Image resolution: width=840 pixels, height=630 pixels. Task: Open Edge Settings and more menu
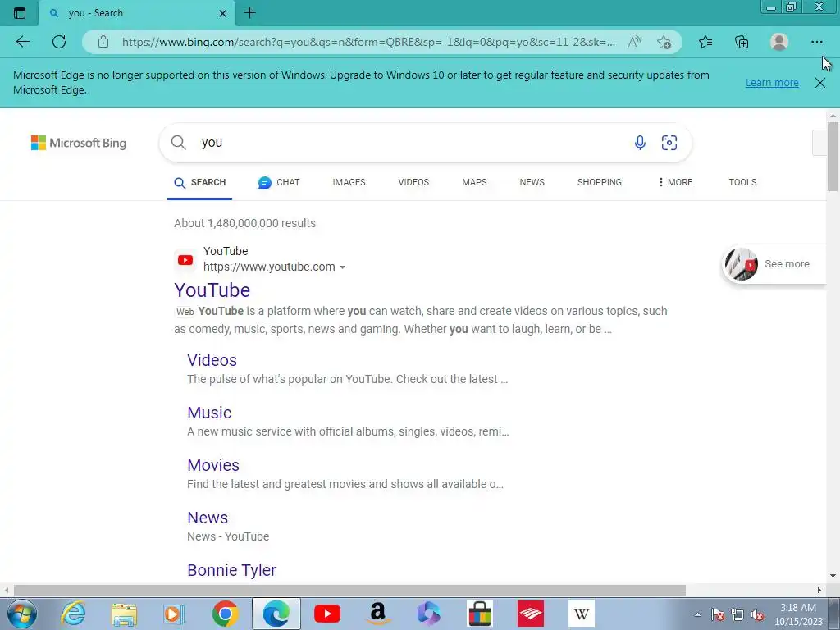[816, 42]
